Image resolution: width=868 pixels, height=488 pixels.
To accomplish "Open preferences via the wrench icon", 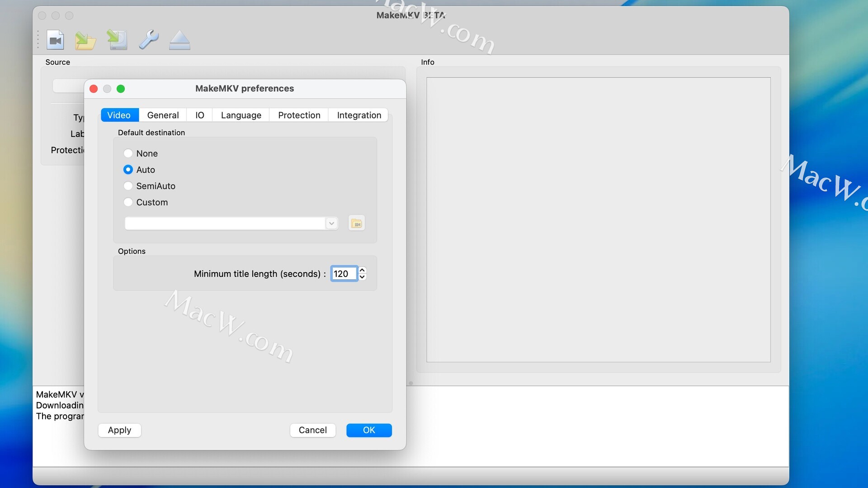I will (x=148, y=40).
